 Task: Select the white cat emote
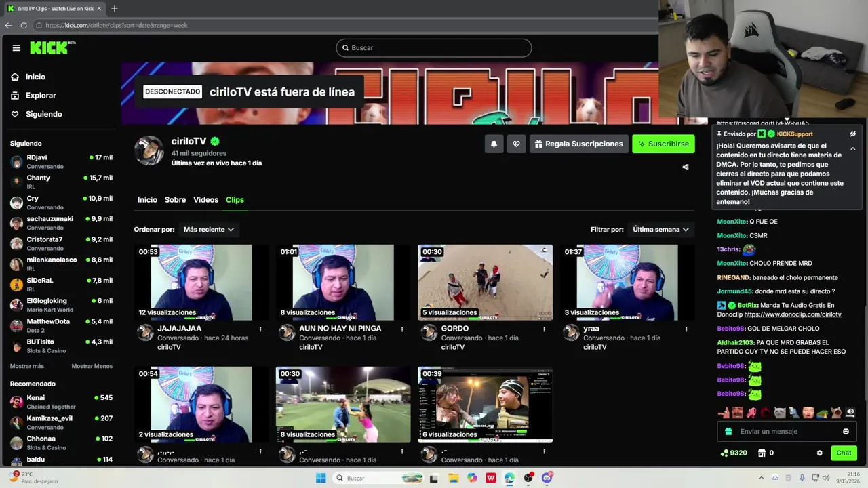click(x=781, y=412)
